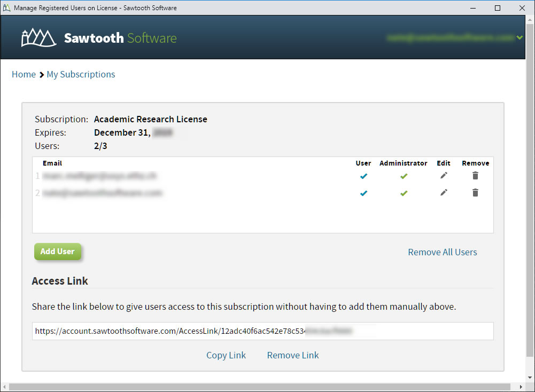
Task: Click the second blurred email address row
Action: (103, 193)
